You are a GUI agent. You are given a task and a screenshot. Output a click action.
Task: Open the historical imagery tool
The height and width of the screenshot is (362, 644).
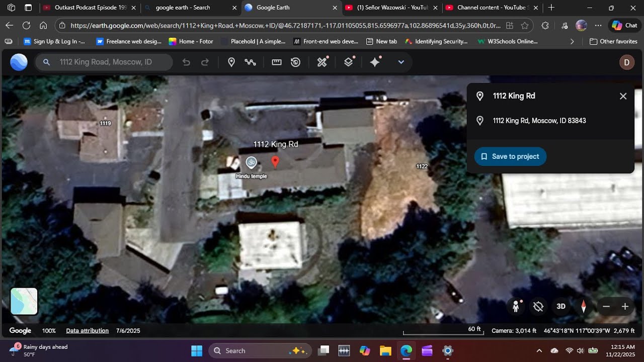296,62
